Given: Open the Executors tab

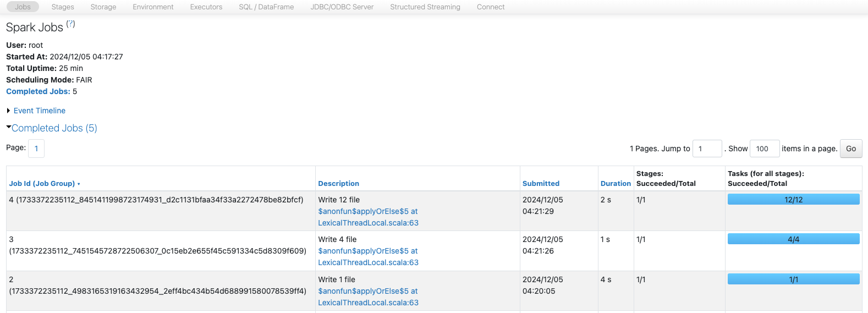Looking at the screenshot, I should tap(206, 7).
